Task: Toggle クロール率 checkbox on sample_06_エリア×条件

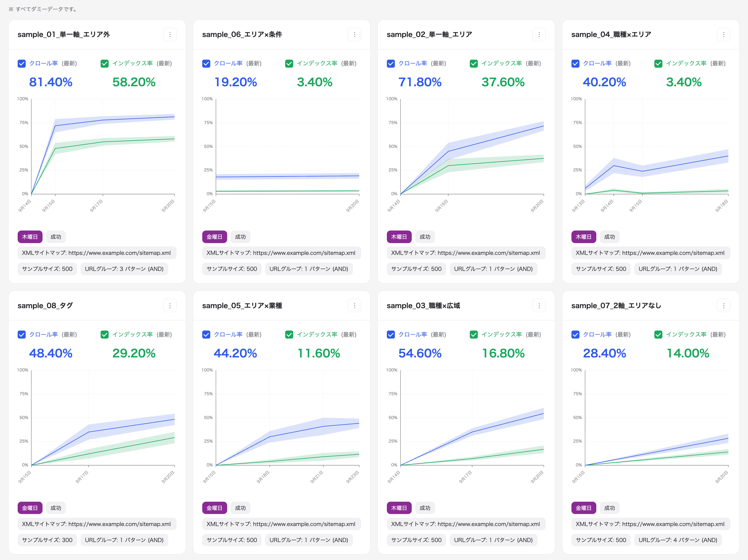Action: click(x=206, y=64)
